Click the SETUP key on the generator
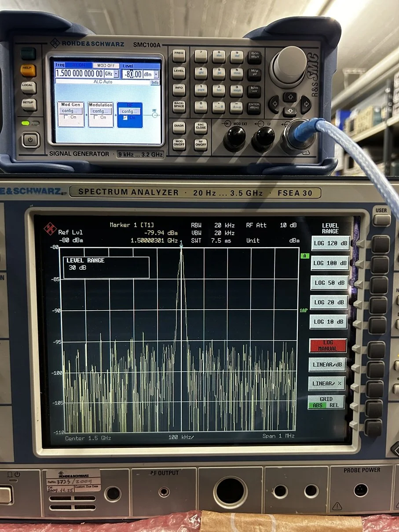Viewport: 399px width, 532px height. point(29,104)
